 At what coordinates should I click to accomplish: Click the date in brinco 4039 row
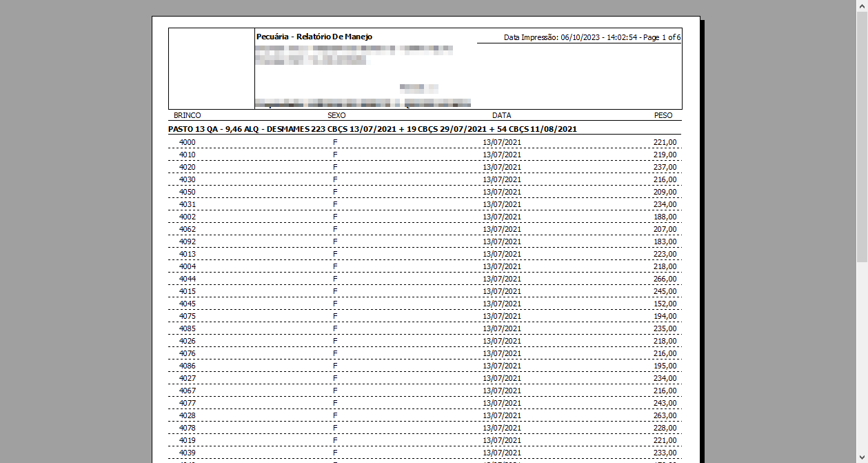pos(502,453)
